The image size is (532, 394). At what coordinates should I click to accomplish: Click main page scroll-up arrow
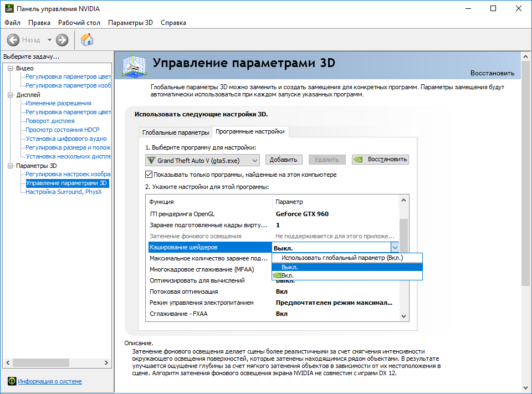click(525, 57)
